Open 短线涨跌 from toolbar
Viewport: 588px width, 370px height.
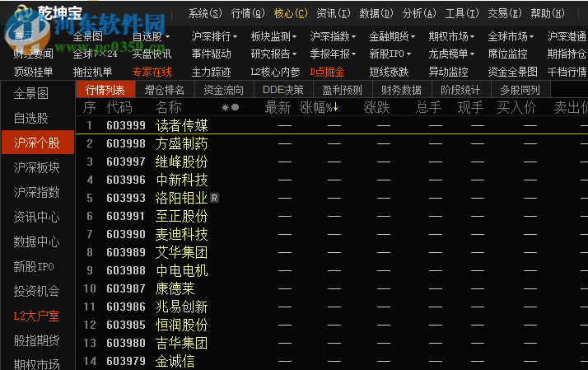[x=389, y=72]
